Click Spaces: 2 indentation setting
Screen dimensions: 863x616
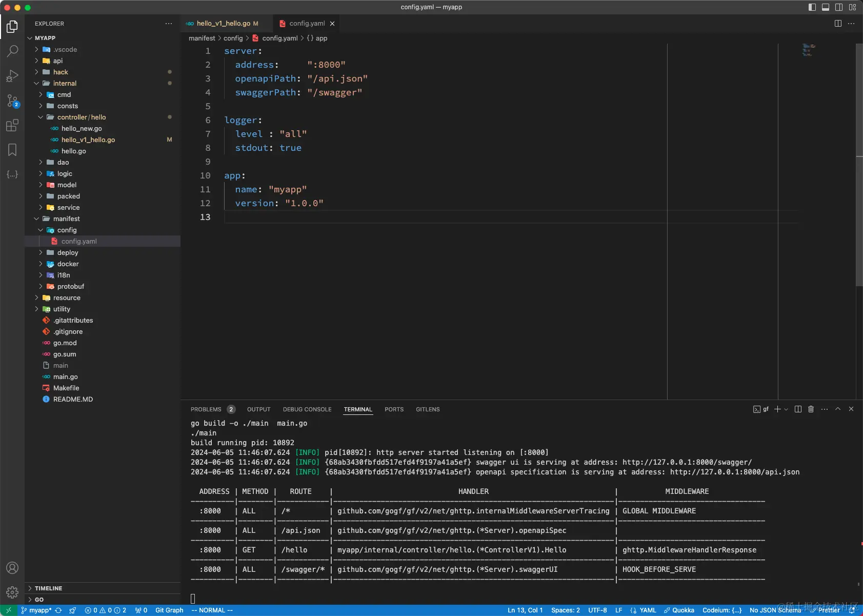point(566,610)
